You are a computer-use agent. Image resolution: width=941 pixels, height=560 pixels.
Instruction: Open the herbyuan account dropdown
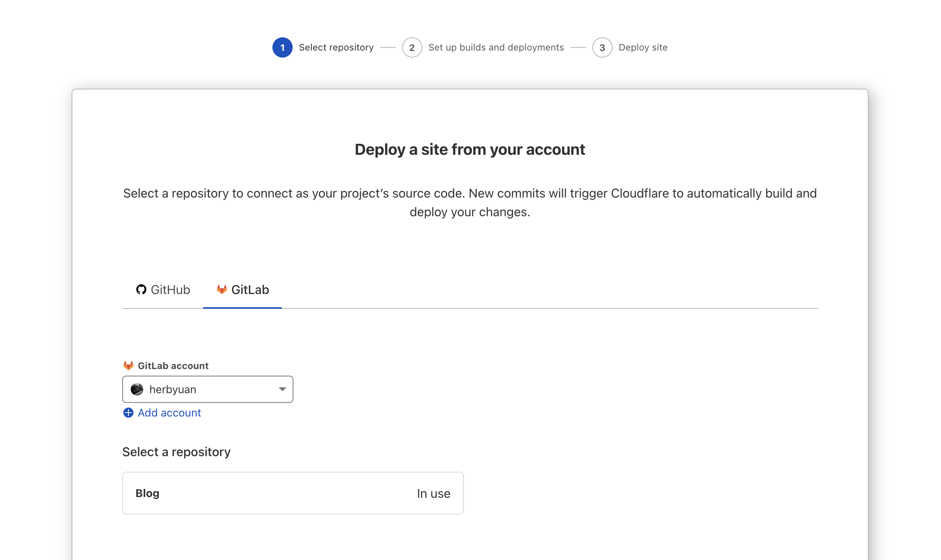208,389
